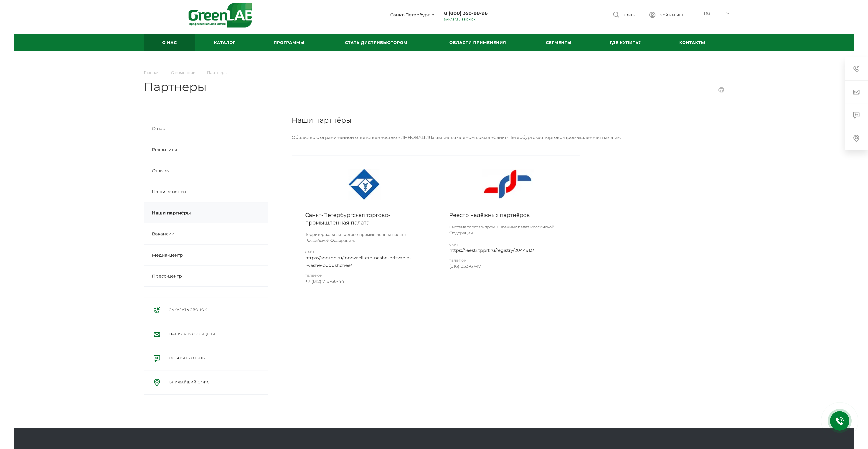Open the КАТАЛОГ menu item
The image size is (868, 449).
pos(224,43)
